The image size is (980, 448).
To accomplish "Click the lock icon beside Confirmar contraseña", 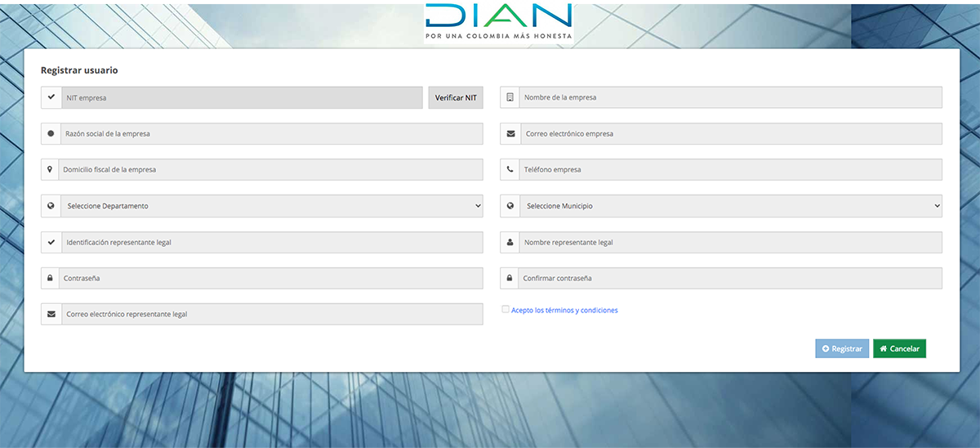I will coord(510,278).
